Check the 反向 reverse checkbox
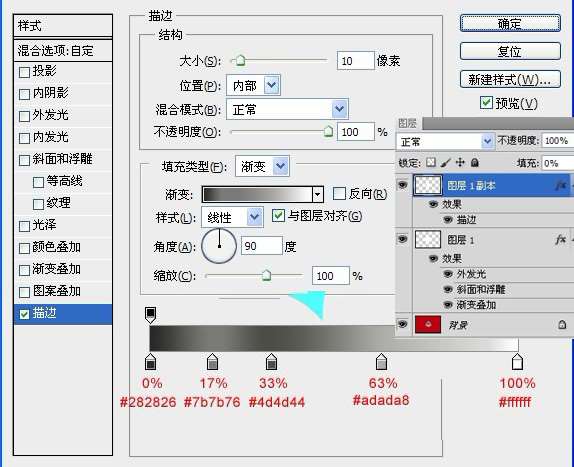The height and width of the screenshot is (467, 574). pyautogui.click(x=339, y=194)
